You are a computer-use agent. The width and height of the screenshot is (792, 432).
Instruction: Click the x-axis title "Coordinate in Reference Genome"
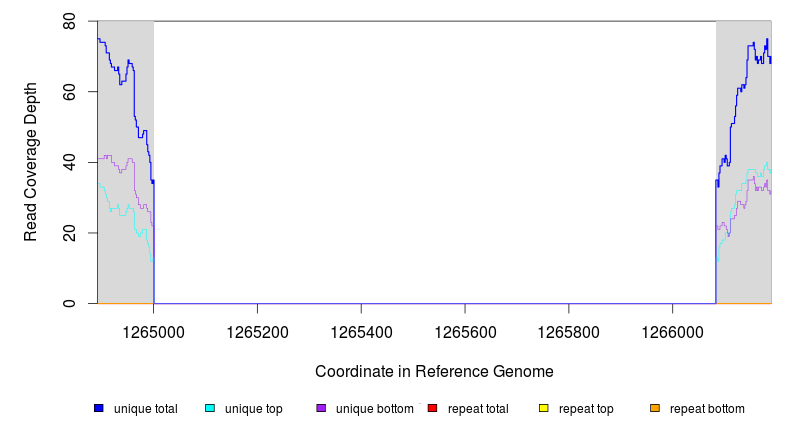434,371
